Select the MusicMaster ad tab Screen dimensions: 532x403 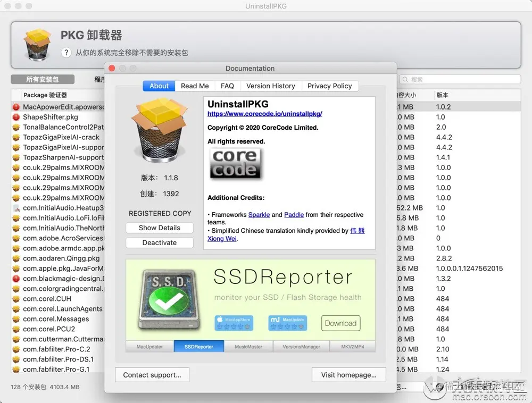pos(248,347)
